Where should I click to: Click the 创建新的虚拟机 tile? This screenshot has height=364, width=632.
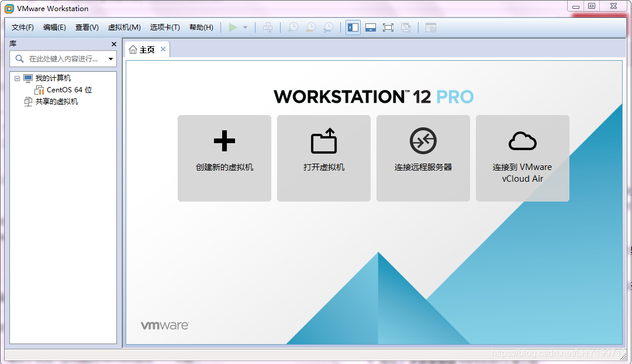coord(225,158)
